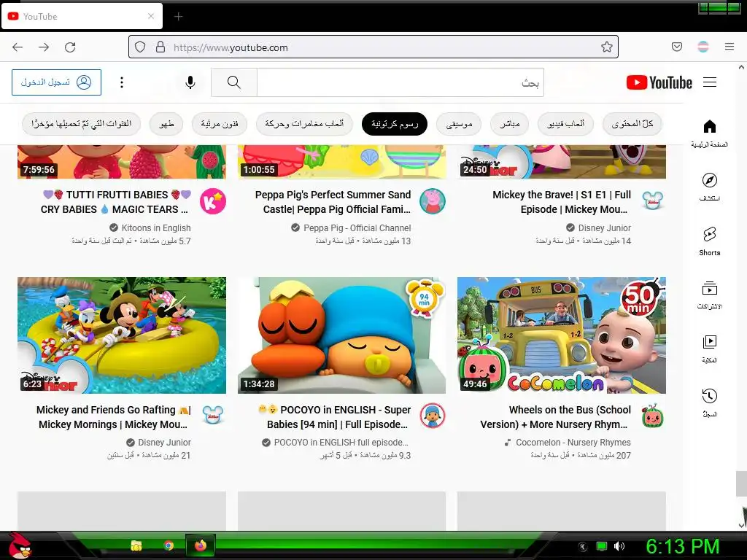
Task: Select the ألعاب فيديو filter chip
Action: [x=565, y=124]
